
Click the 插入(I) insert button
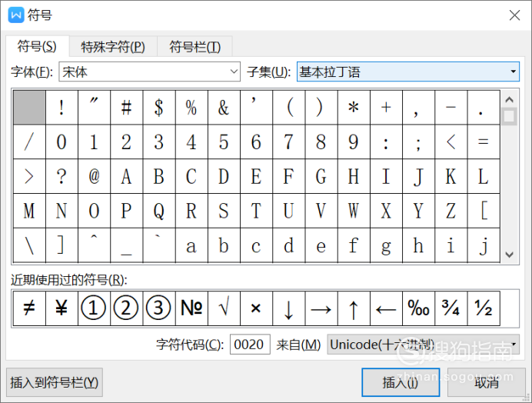[x=401, y=382]
